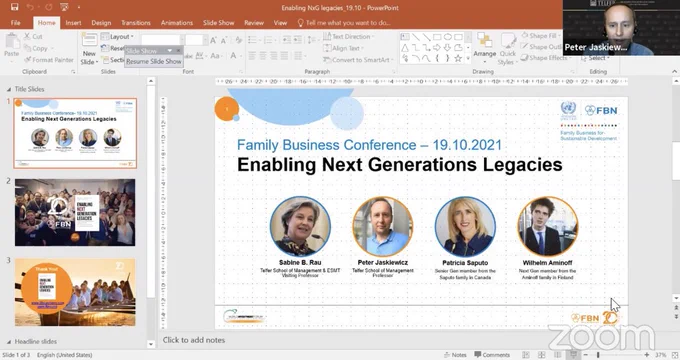The width and height of the screenshot is (680, 360).
Task: Select slide 3 Thank You thumbnail
Action: coord(75,292)
